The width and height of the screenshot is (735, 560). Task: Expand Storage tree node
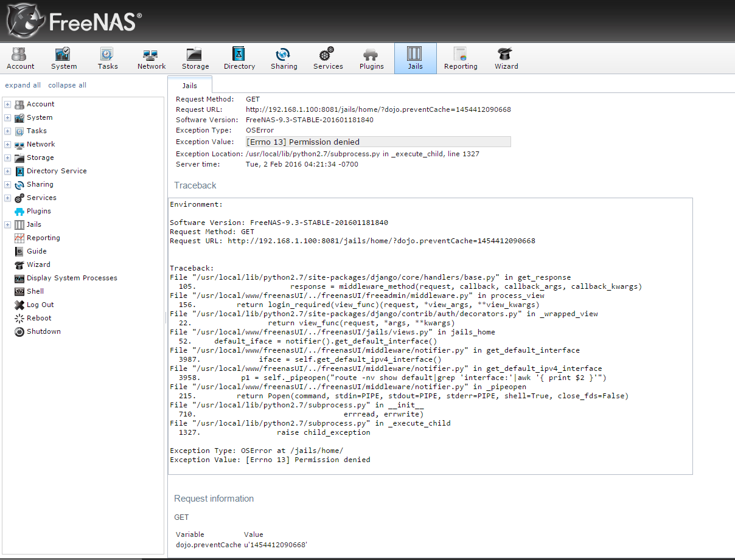7,158
